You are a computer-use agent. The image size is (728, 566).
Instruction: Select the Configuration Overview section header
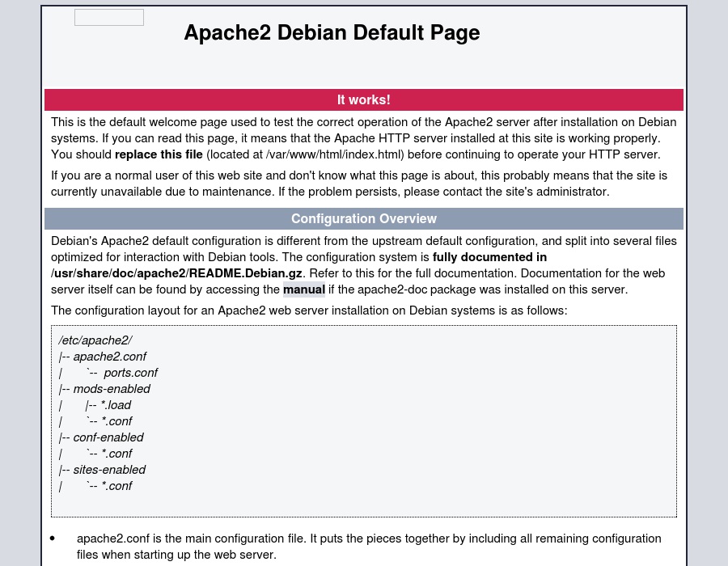click(363, 218)
